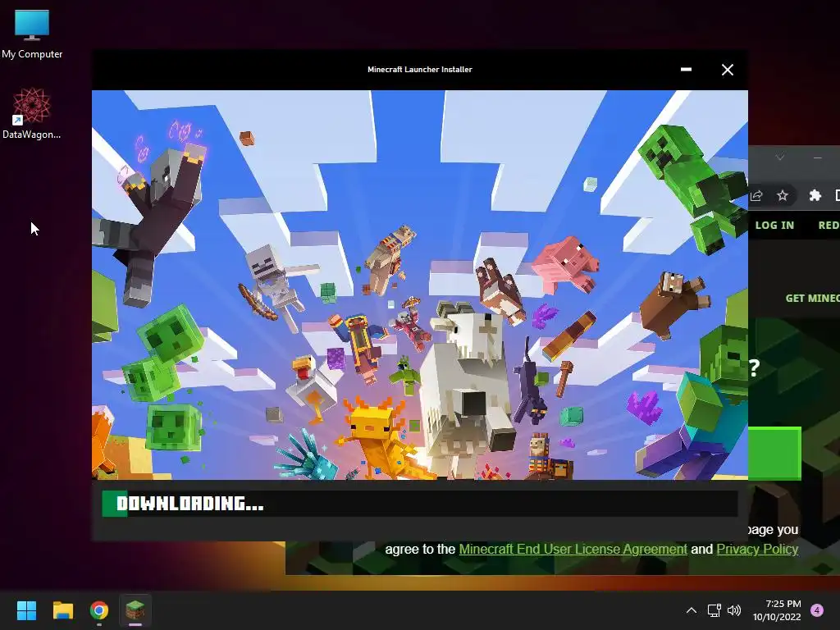Click the REDEEM link on Minecraft website
The image size is (840, 630).
coord(829,226)
